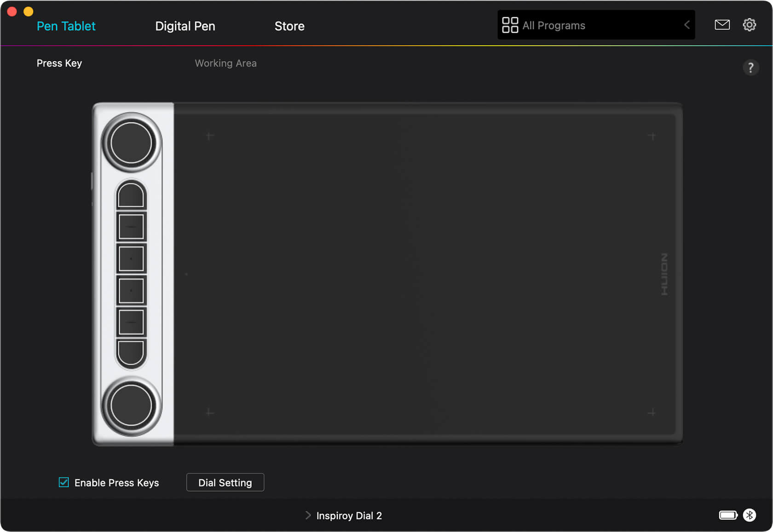Image resolution: width=773 pixels, height=532 pixels.
Task: Open the mail feedback icon
Action: tap(722, 25)
